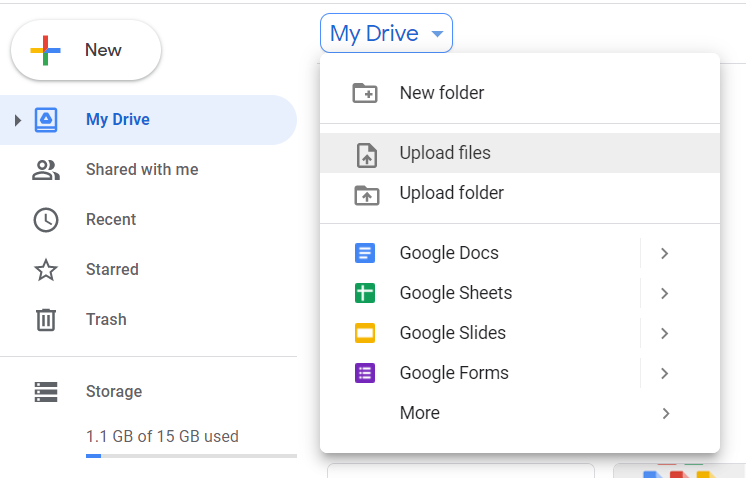
Task: Open the Trash section
Action: click(x=148, y=320)
